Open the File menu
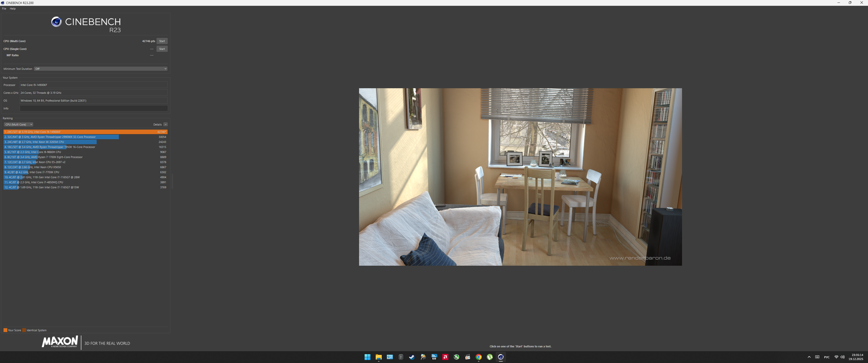This screenshot has width=868, height=363. [x=4, y=9]
